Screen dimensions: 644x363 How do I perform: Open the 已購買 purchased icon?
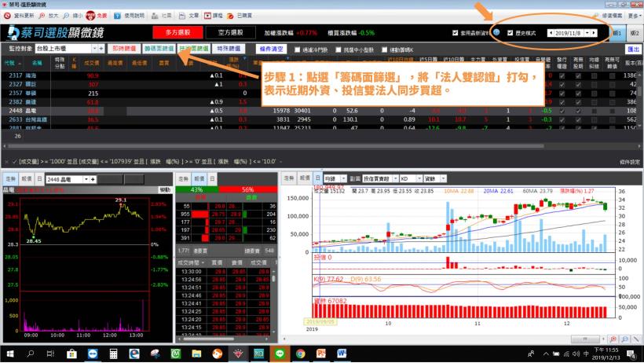[230, 16]
